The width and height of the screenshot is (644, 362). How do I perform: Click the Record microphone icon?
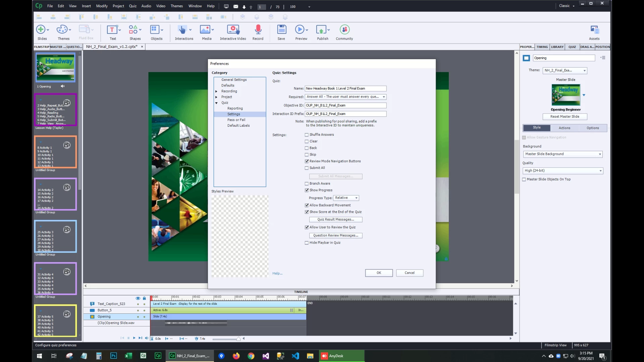tap(258, 30)
